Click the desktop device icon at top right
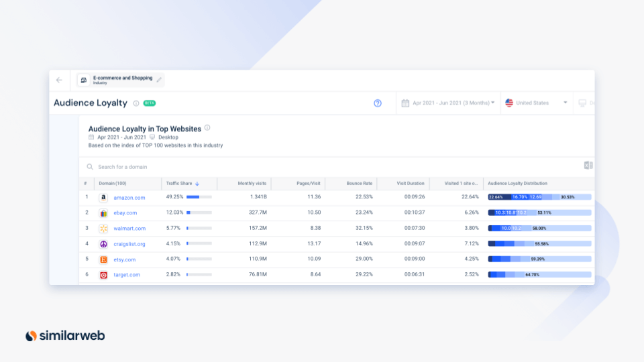 coord(582,103)
